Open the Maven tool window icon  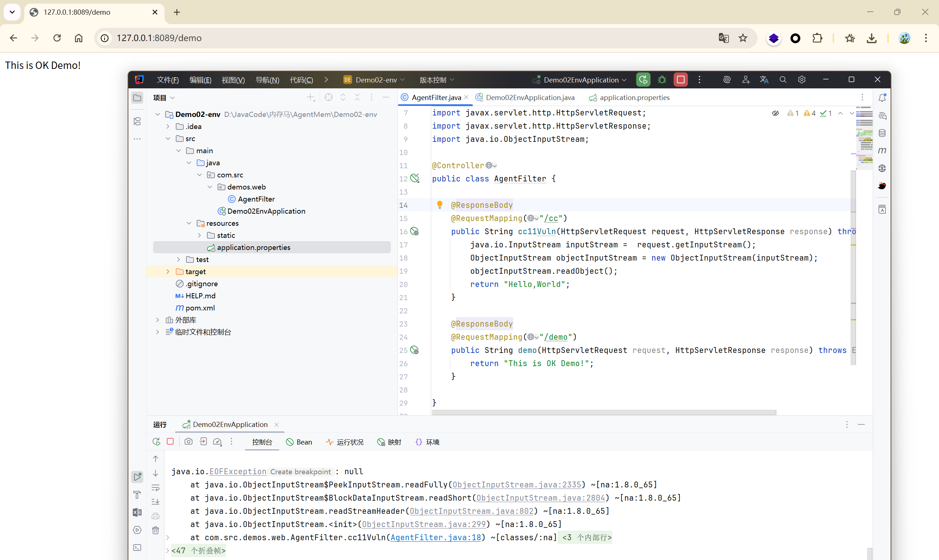(882, 151)
